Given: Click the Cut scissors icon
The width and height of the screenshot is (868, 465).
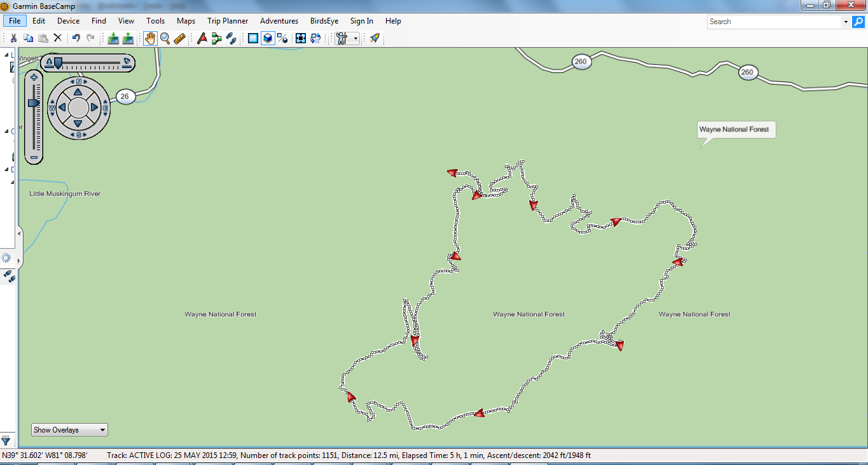Looking at the screenshot, I should coord(13,38).
